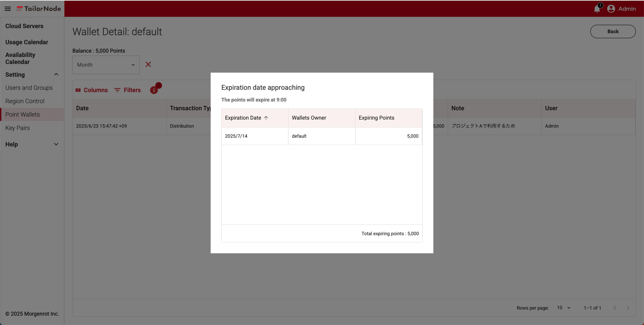Click the Back button

click(613, 31)
